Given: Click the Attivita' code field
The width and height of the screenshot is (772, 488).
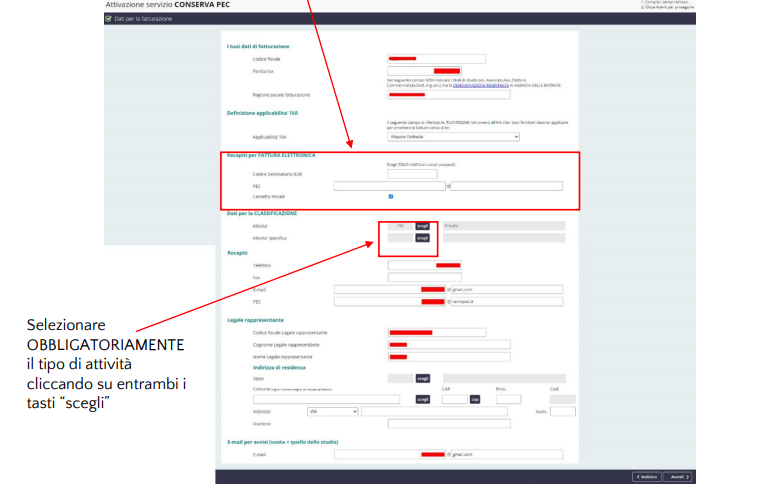Looking at the screenshot, I should click(400, 226).
